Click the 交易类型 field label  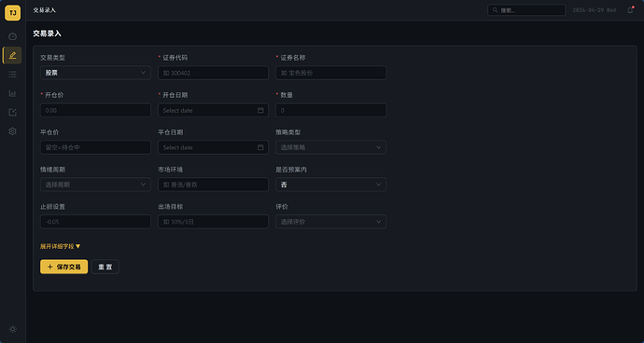(52, 58)
